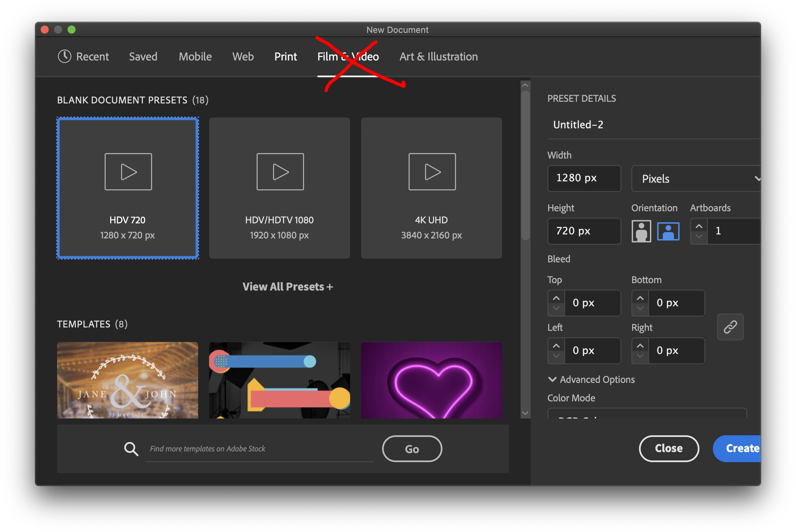Increase the top bleed value
Viewport: 796px width, 532px height.
(x=556, y=298)
